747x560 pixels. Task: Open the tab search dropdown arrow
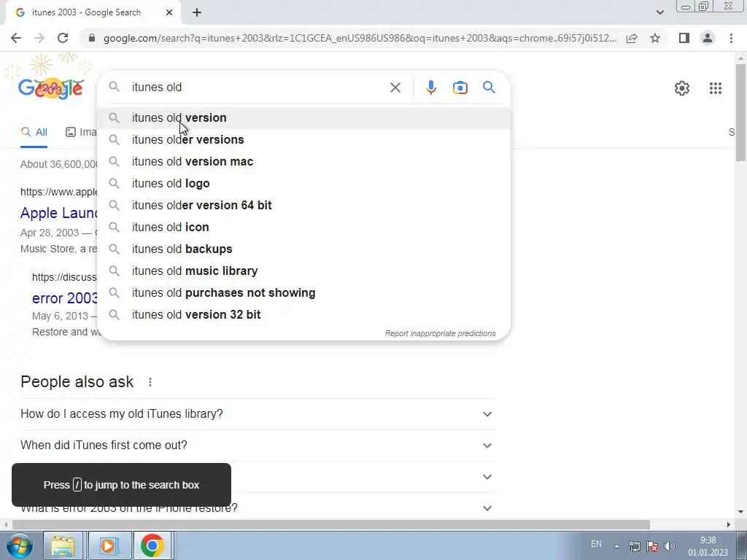tap(659, 13)
